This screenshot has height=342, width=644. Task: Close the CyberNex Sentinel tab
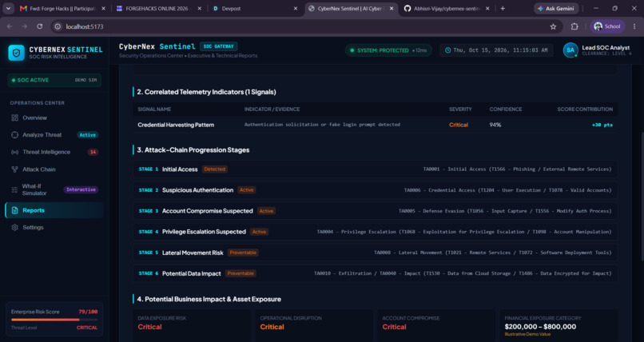(392, 8)
